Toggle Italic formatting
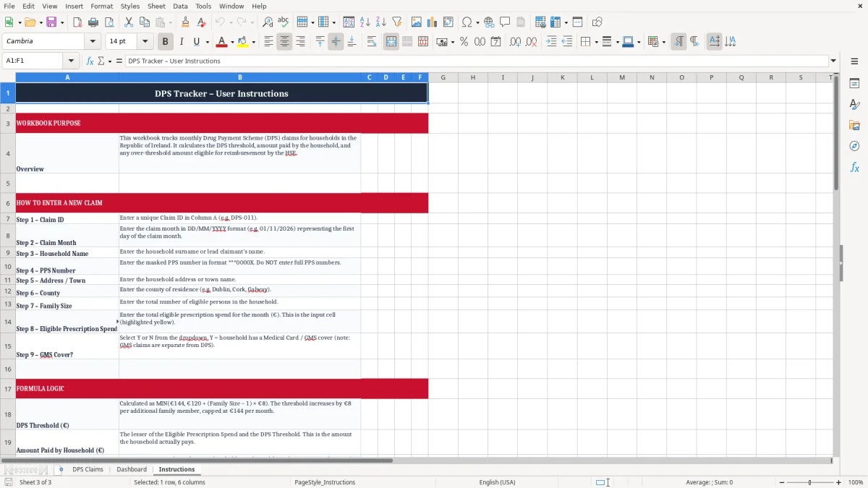The width and height of the screenshot is (868, 488). (x=181, y=42)
